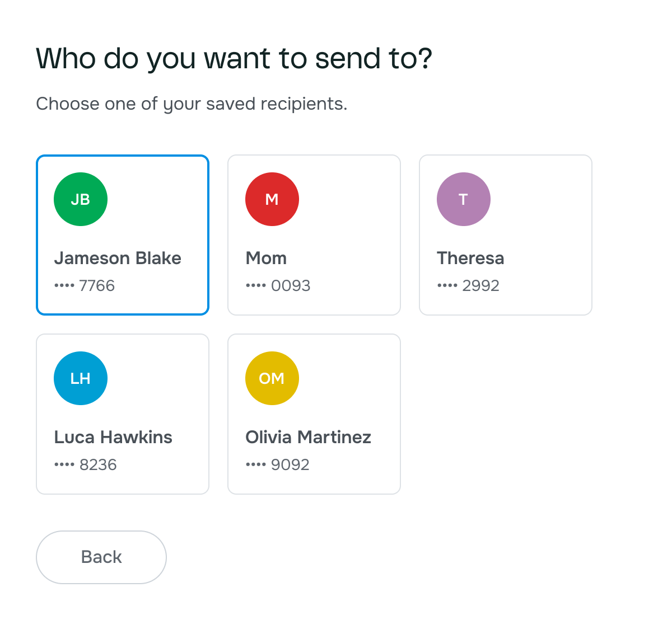Click the name label Luca Hawkins

pos(113,437)
